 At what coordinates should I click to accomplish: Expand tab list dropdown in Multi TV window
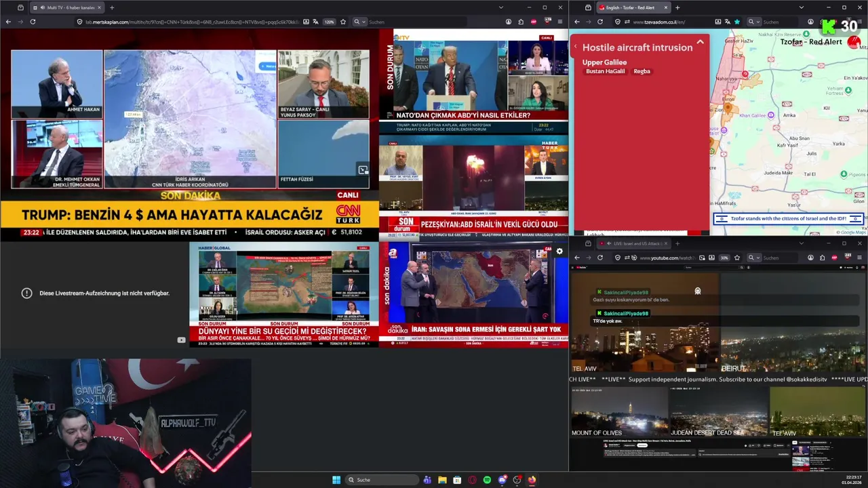coord(500,7)
